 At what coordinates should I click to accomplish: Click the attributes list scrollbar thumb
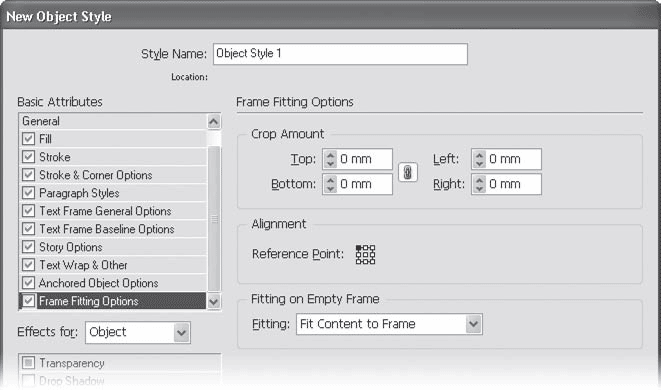click(214, 218)
